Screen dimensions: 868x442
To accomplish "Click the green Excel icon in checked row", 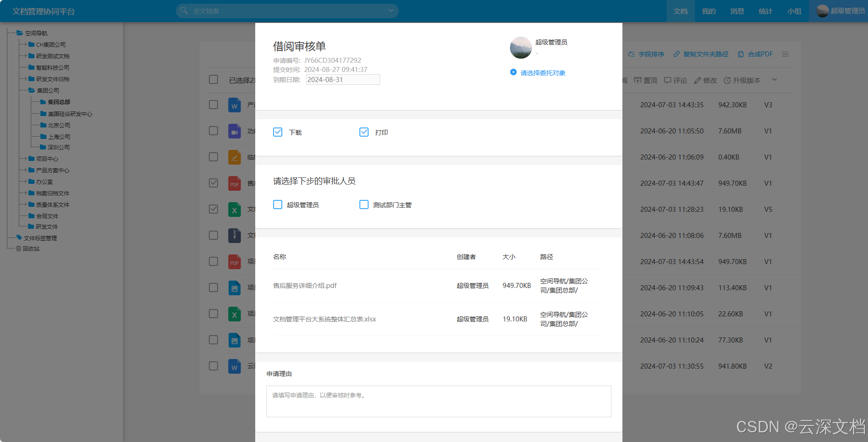I will [235, 210].
